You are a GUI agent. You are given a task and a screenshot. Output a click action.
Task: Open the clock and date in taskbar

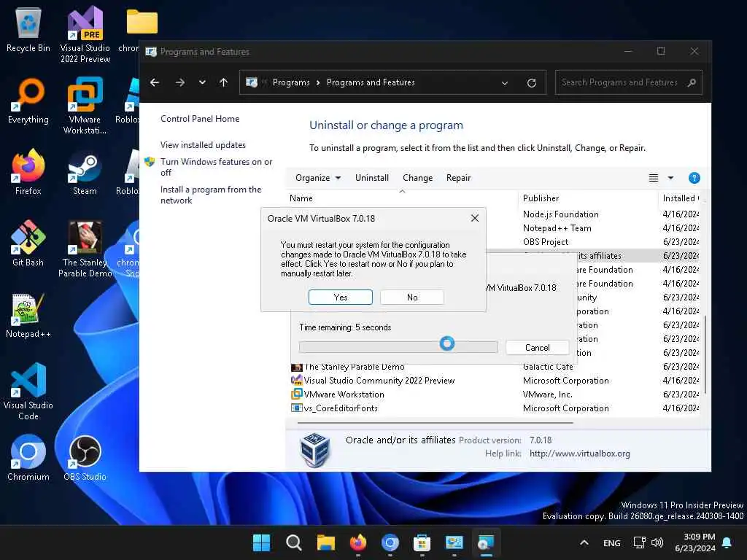(x=694, y=542)
